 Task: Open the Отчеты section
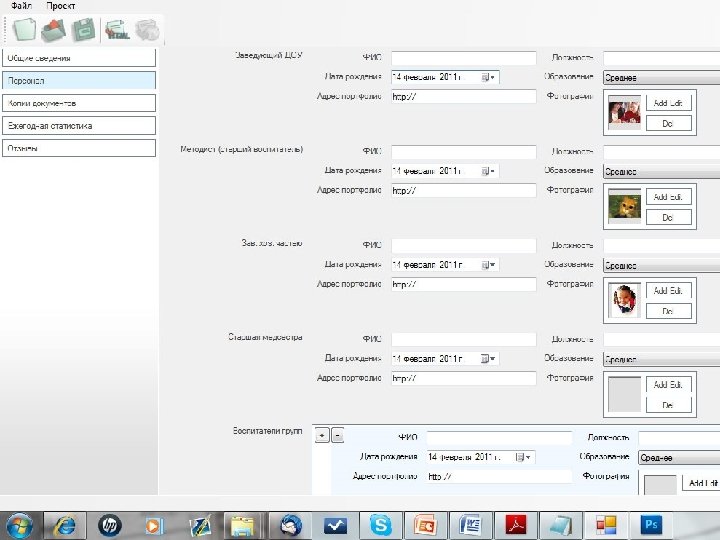79,148
